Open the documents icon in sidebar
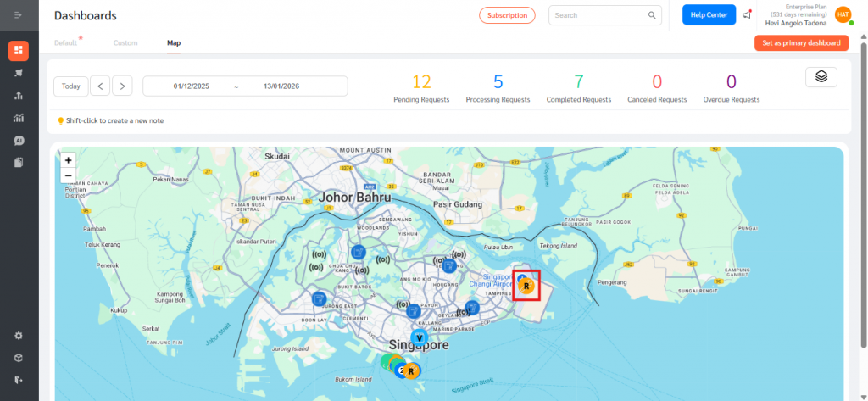This screenshot has height=401, width=868. coord(19,162)
